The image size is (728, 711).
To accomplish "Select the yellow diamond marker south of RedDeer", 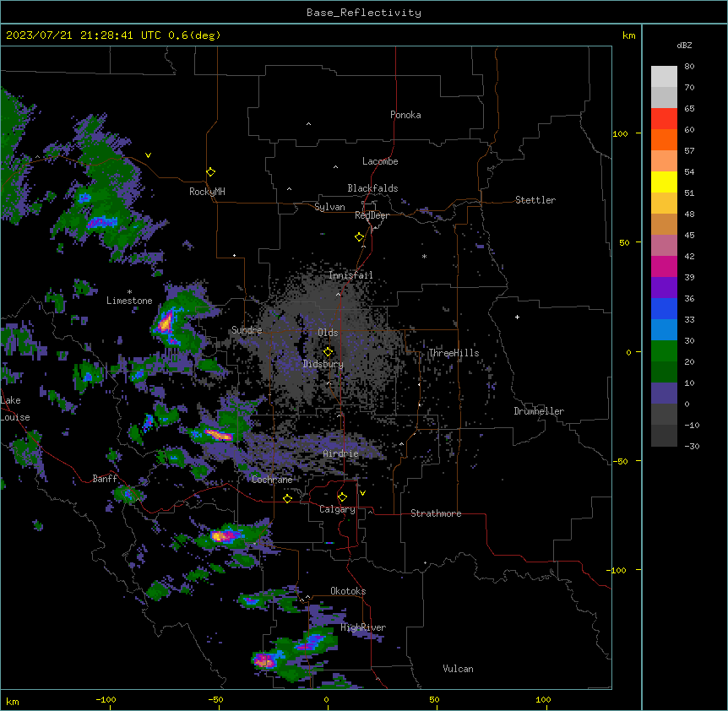I will [360, 237].
